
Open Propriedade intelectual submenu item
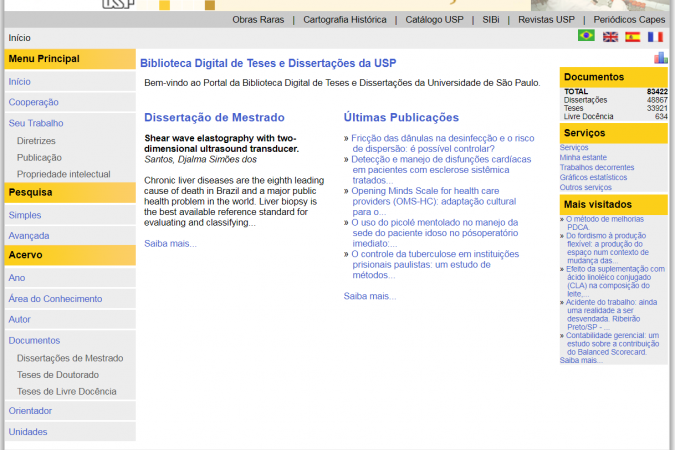(x=64, y=174)
